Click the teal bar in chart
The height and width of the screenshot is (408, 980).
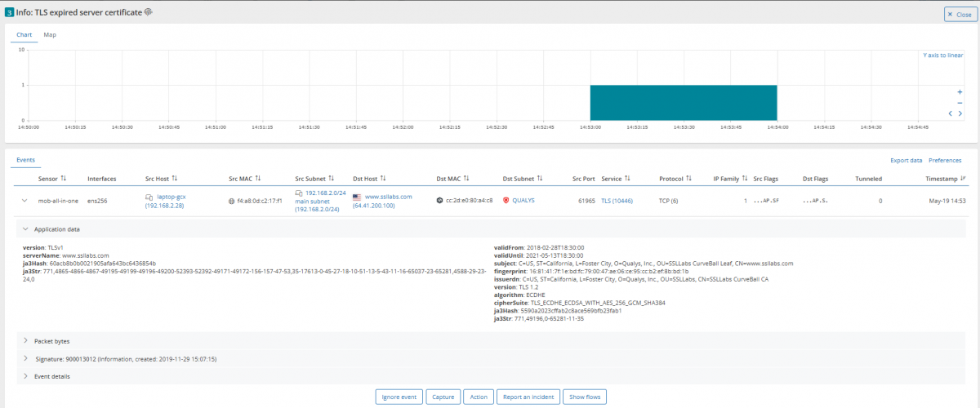click(684, 102)
